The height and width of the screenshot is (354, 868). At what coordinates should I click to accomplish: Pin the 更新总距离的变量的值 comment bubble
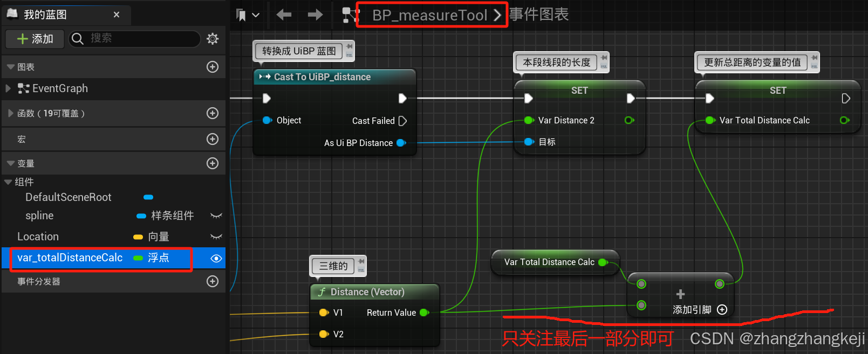tap(815, 58)
